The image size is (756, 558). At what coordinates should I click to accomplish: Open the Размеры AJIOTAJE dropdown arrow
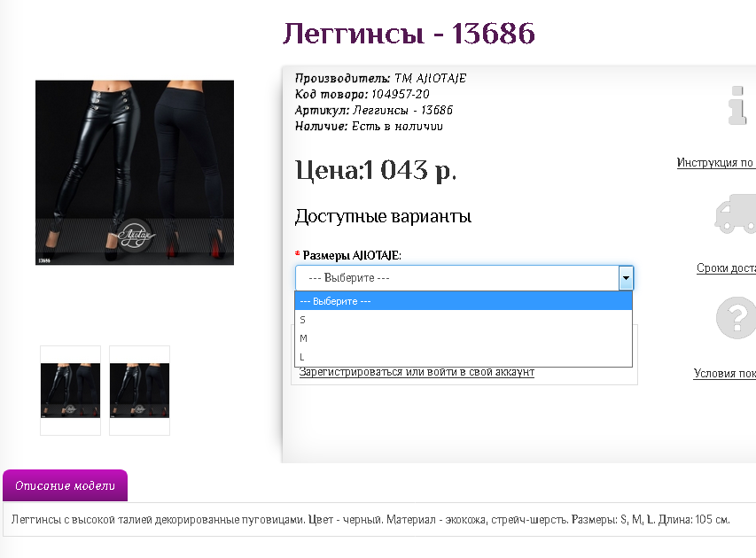click(x=626, y=277)
